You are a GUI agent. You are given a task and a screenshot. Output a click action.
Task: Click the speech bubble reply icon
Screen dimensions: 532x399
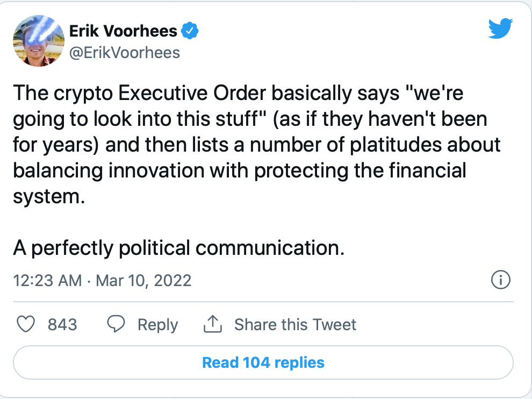click(x=116, y=324)
